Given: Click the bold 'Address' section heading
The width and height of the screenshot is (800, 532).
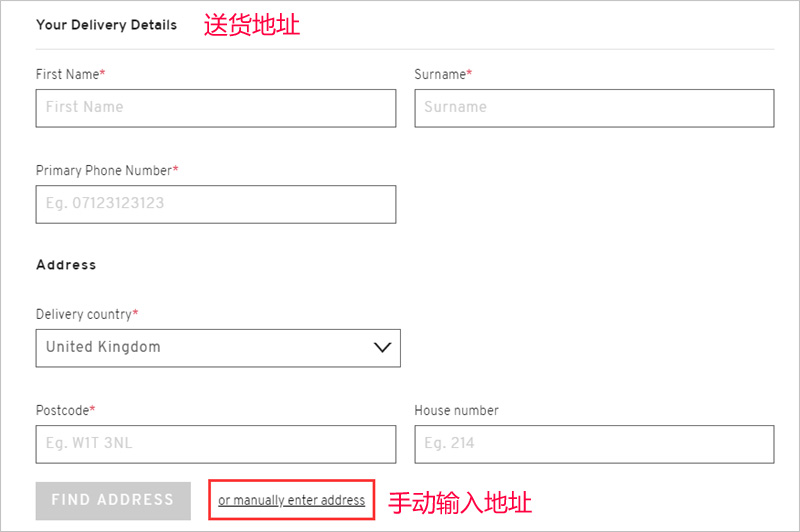Looking at the screenshot, I should 66,265.
